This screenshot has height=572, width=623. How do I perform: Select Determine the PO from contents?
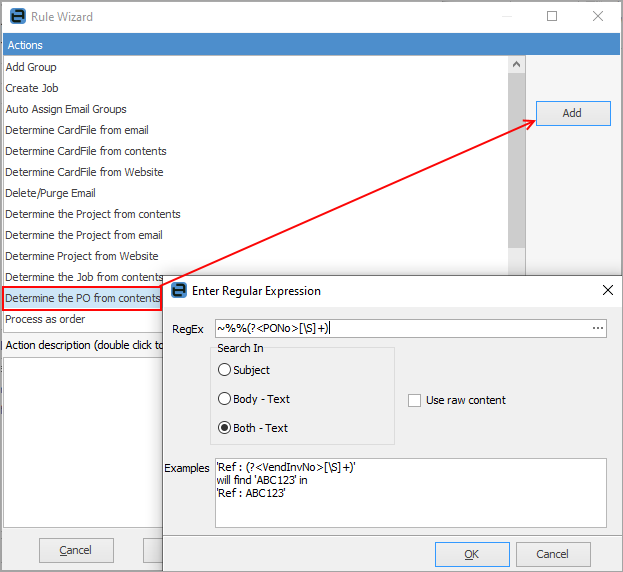pyautogui.click(x=82, y=298)
